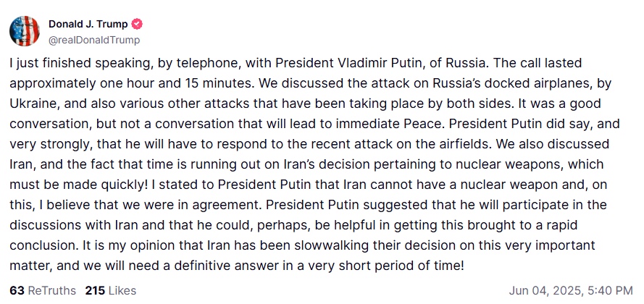Click the words "must be made quickly!"
Screen dimensions: 644x304
pos(64,176)
